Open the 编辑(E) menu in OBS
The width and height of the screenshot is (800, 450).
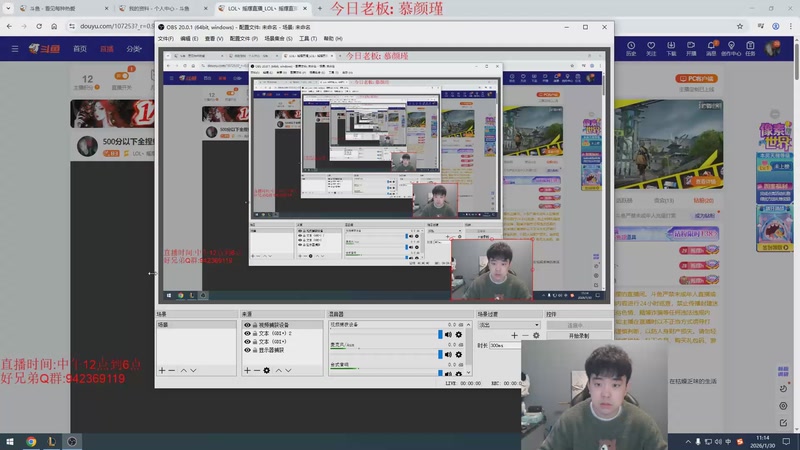click(x=189, y=39)
